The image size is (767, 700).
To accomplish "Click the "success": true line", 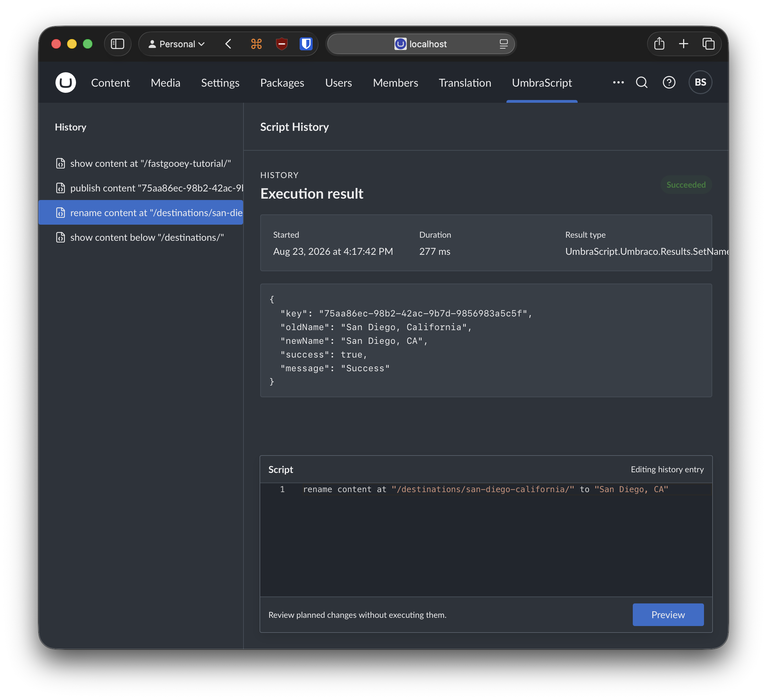I will 324,354.
